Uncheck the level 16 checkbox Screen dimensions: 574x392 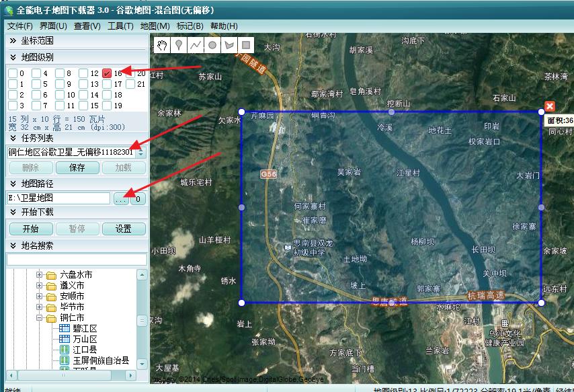[x=106, y=73]
